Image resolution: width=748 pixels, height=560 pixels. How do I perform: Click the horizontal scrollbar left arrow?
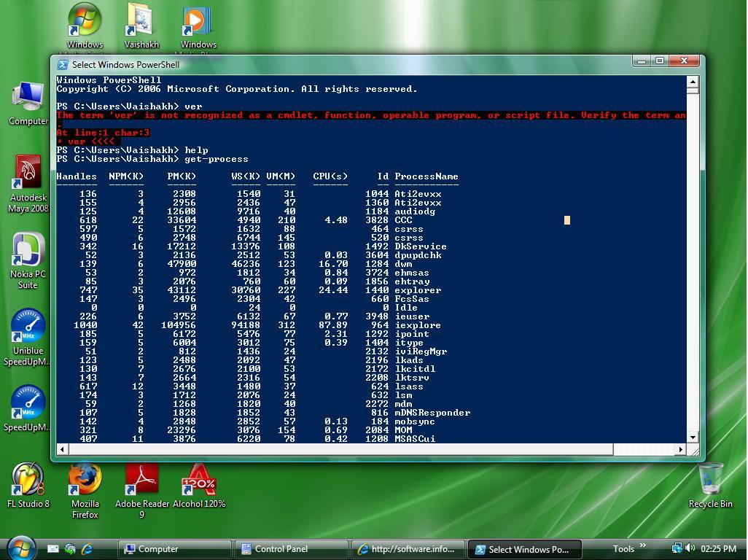[x=63, y=449]
